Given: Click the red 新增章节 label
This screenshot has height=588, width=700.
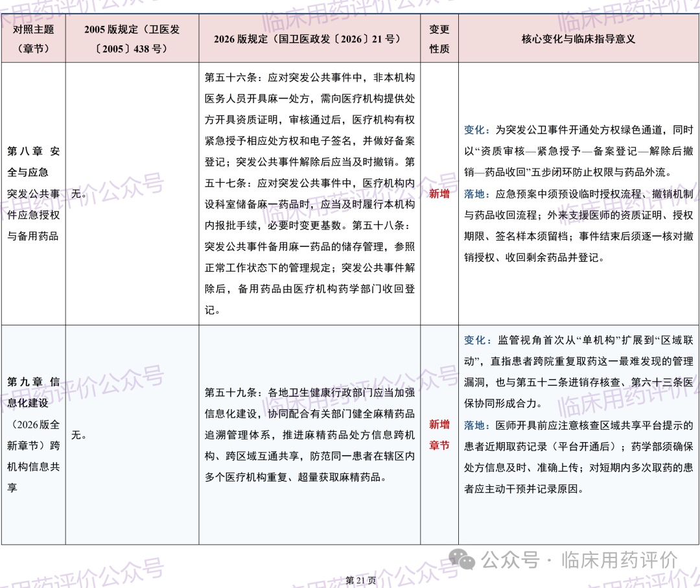Looking at the screenshot, I should point(439,435).
